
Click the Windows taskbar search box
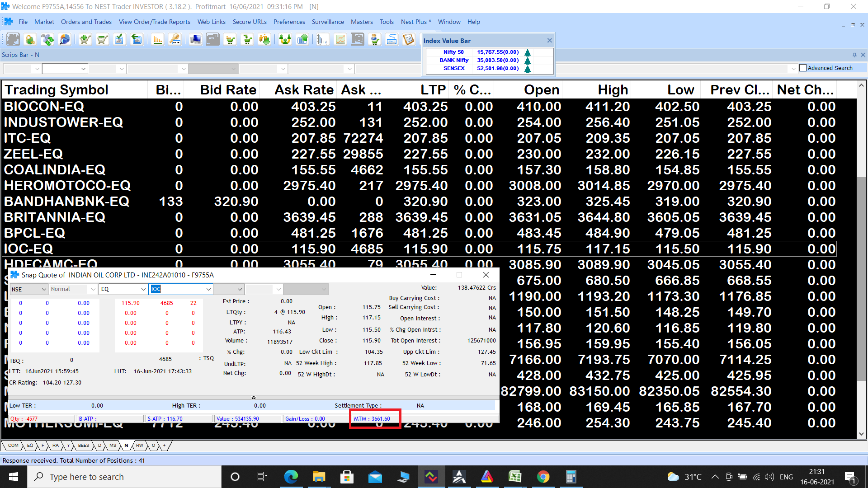(124, 477)
